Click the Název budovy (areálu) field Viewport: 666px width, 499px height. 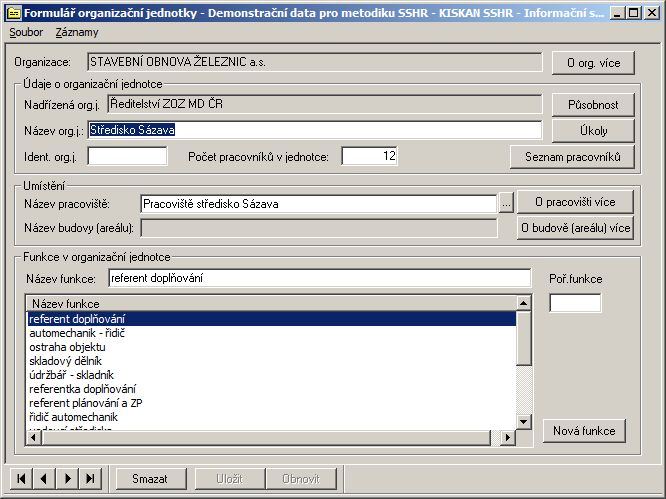(x=319, y=228)
